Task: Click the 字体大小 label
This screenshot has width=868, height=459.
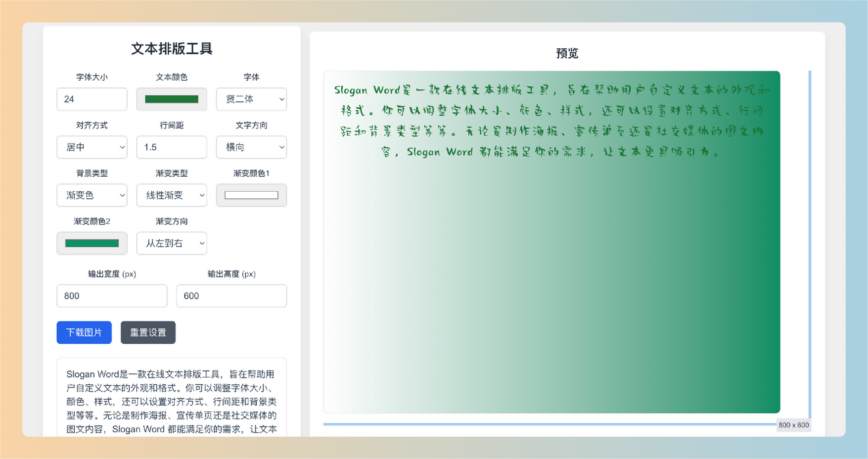Action: (92, 77)
